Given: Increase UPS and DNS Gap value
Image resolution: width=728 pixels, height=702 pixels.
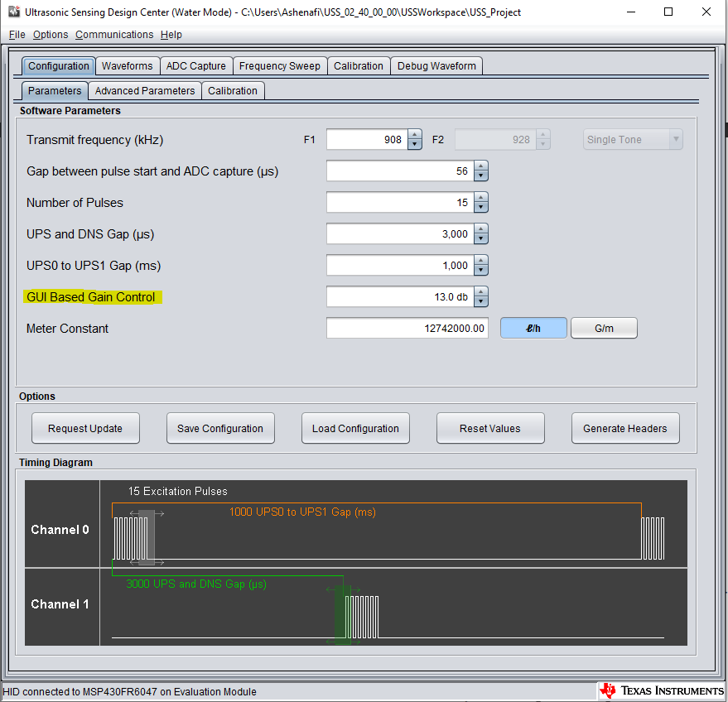Looking at the screenshot, I should pos(481,228).
